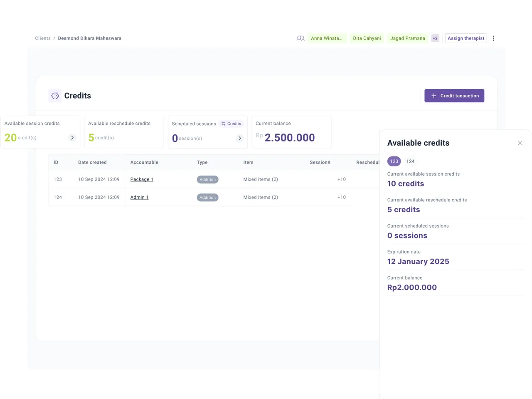Sort by the Date created column header

(92, 162)
